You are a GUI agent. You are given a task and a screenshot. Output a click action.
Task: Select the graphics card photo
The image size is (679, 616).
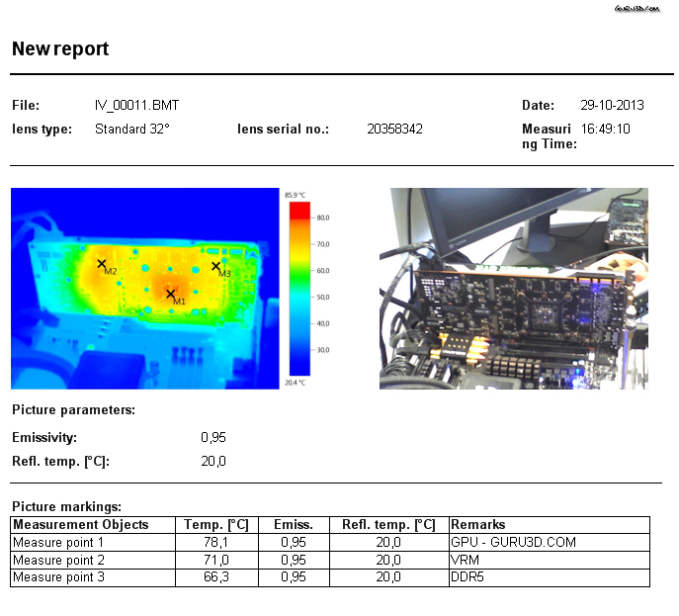click(x=515, y=288)
